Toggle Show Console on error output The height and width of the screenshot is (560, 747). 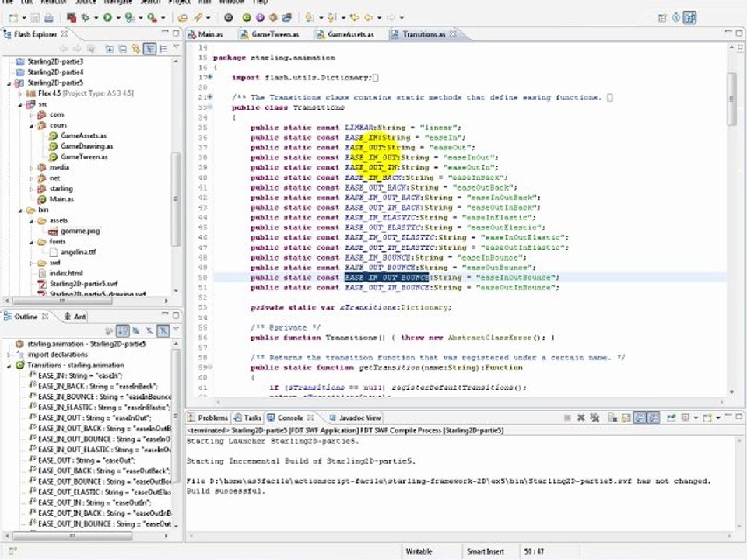coord(653,418)
